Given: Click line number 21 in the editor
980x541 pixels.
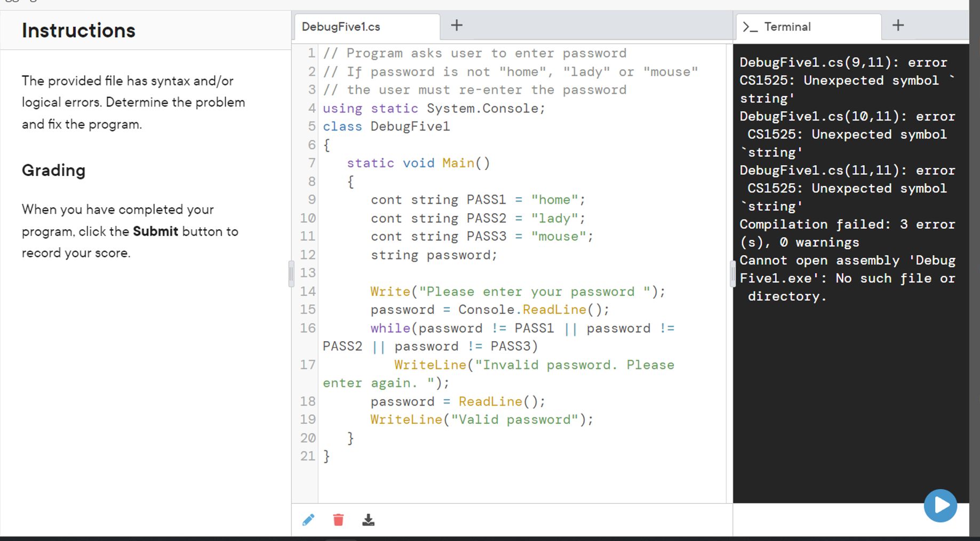Looking at the screenshot, I should coord(307,456).
